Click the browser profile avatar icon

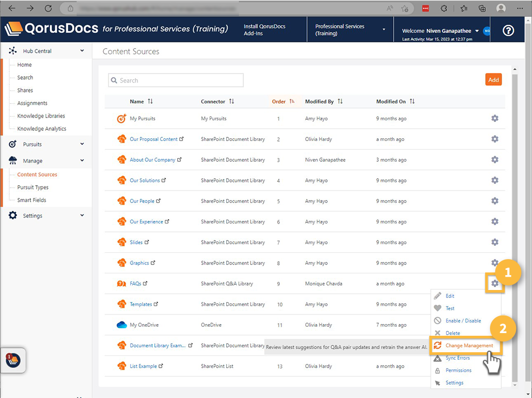coord(501,9)
